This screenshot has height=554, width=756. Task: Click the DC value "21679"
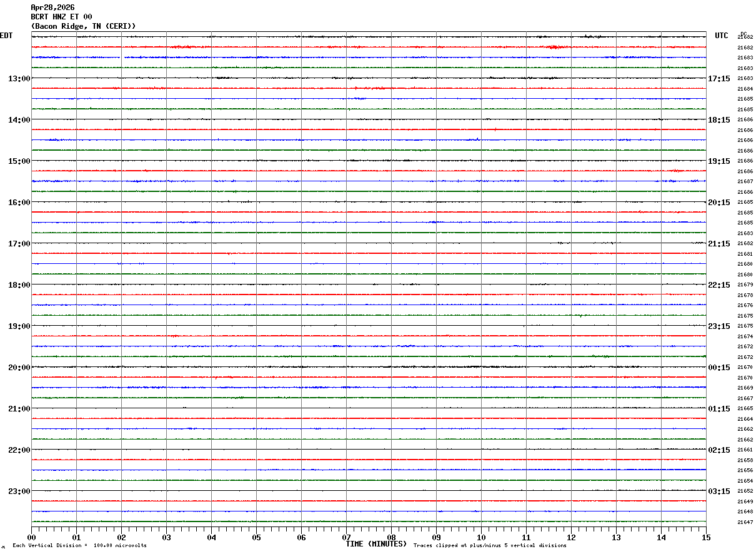(745, 285)
